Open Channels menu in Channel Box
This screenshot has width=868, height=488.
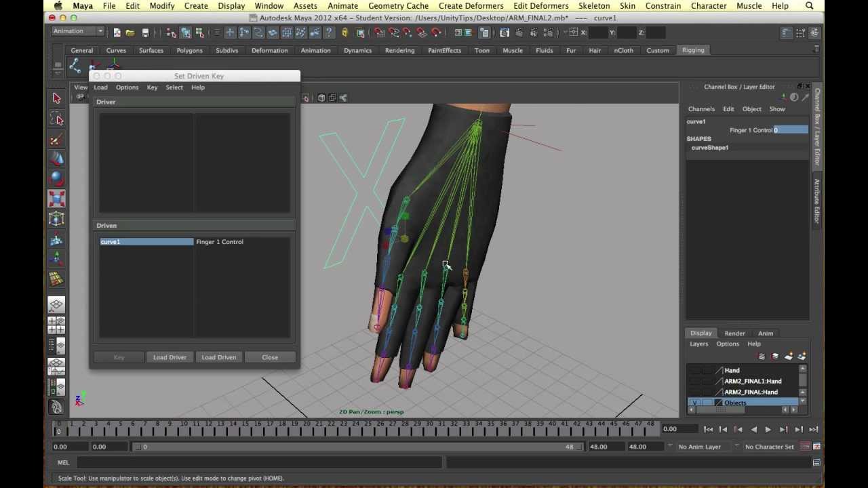click(701, 109)
